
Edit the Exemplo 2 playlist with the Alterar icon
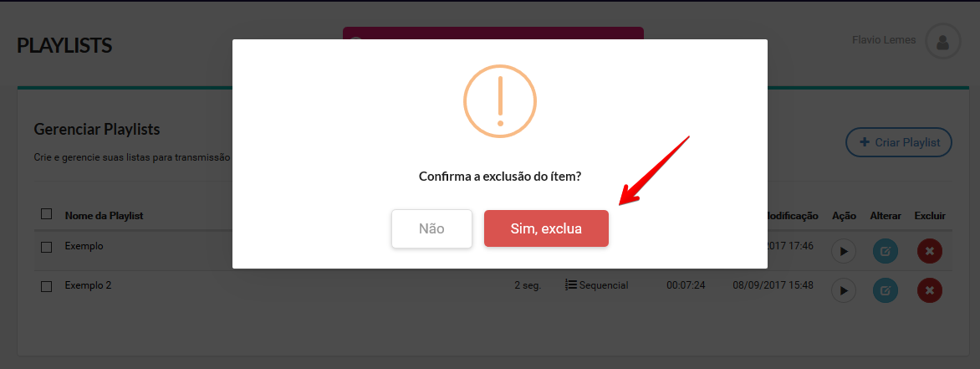click(886, 290)
